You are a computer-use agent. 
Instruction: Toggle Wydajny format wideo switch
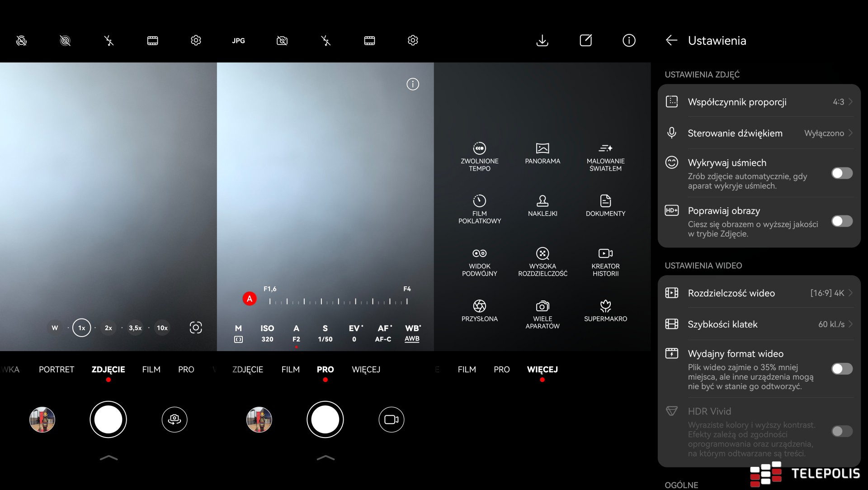[x=841, y=369]
